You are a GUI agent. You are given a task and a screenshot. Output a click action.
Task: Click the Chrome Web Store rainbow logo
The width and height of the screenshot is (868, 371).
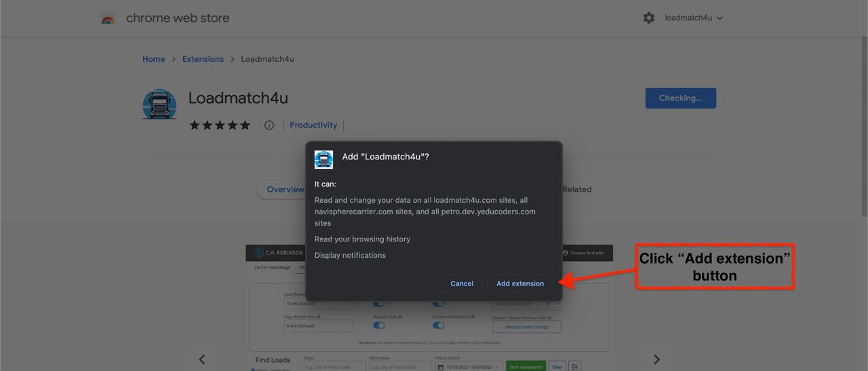click(108, 18)
